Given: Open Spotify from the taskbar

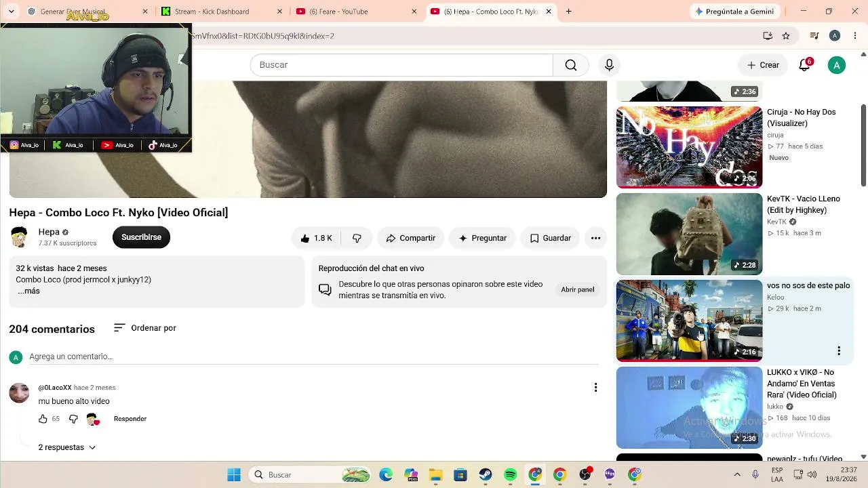Looking at the screenshot, I should point(511,475).
